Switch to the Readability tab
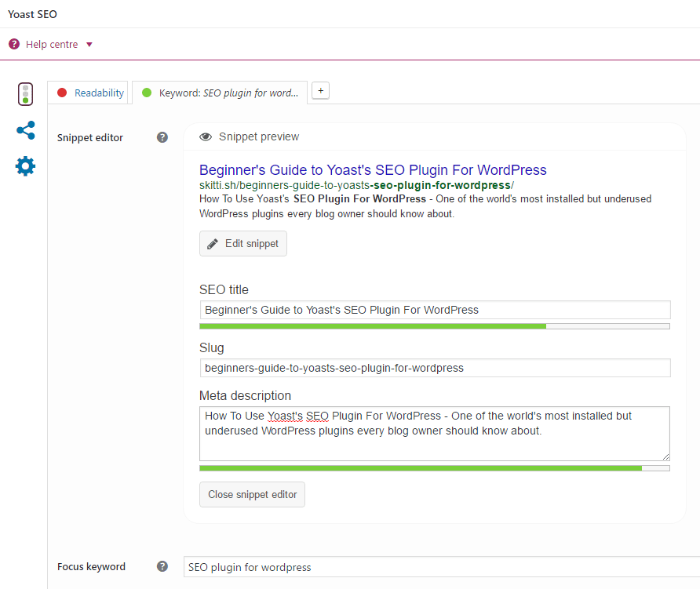The height and width of the screenshot is (589, 700). [88, 93]
